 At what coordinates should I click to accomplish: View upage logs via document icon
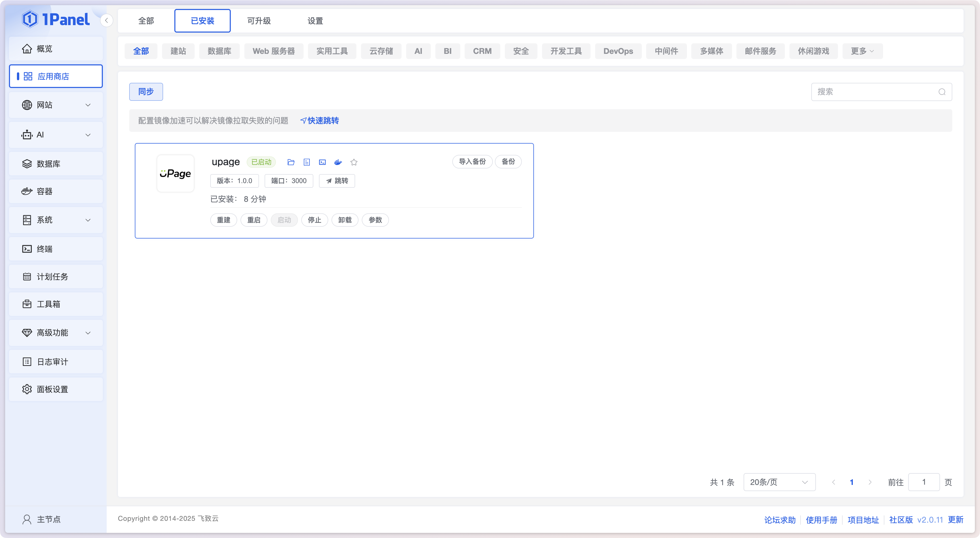(307, 162)
